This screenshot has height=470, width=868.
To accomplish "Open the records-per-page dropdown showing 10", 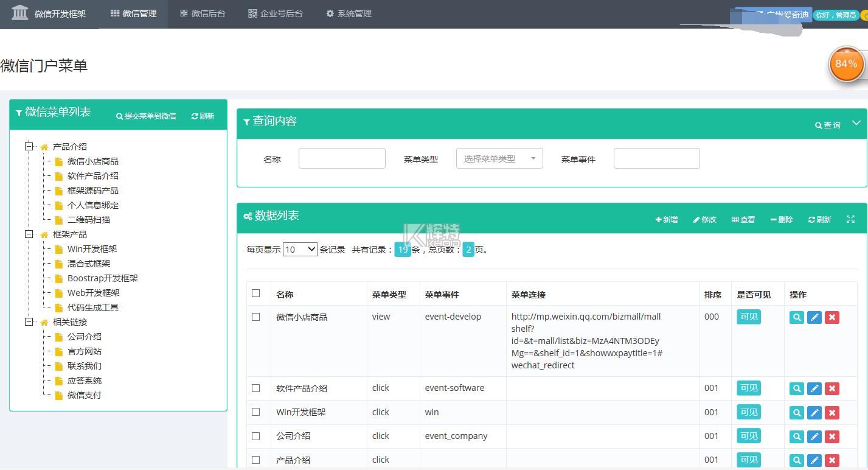I will tap(300, 249).
